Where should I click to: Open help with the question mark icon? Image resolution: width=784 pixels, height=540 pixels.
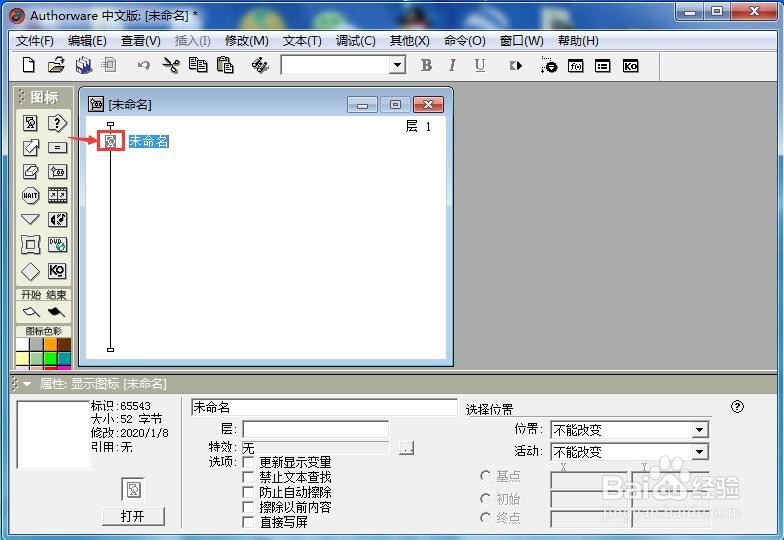(737, 406)
